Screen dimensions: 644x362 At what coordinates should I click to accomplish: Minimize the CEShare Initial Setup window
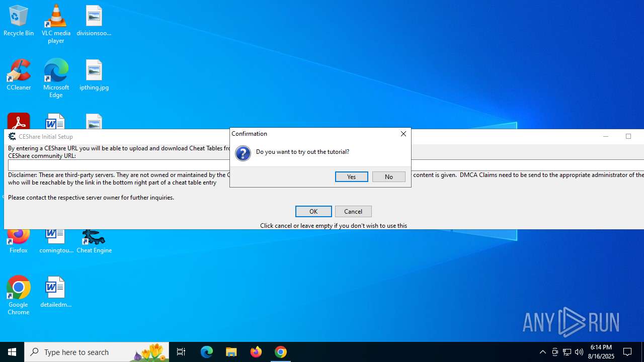606,136
